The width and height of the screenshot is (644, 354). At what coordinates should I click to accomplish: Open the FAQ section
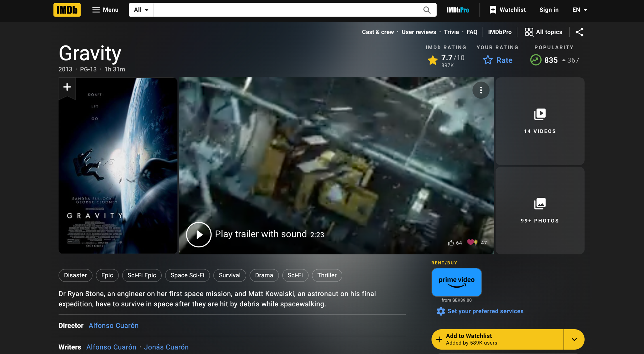tap(472, 32)
